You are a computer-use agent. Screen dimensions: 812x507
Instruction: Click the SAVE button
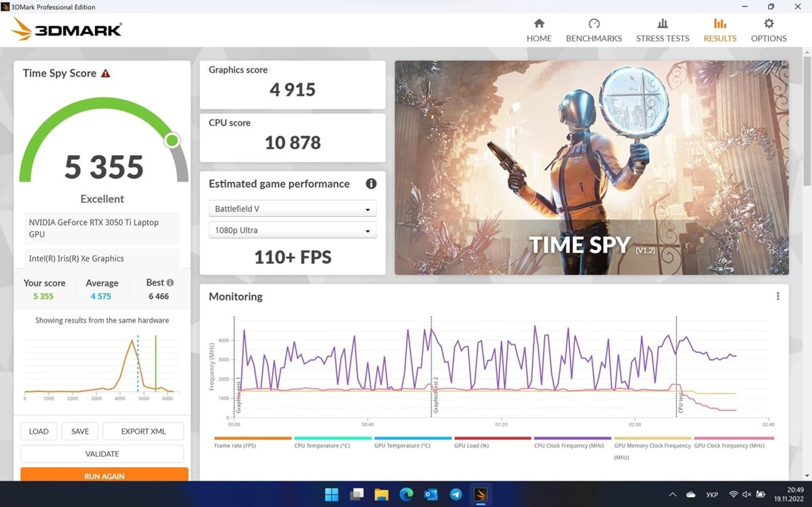80,431
